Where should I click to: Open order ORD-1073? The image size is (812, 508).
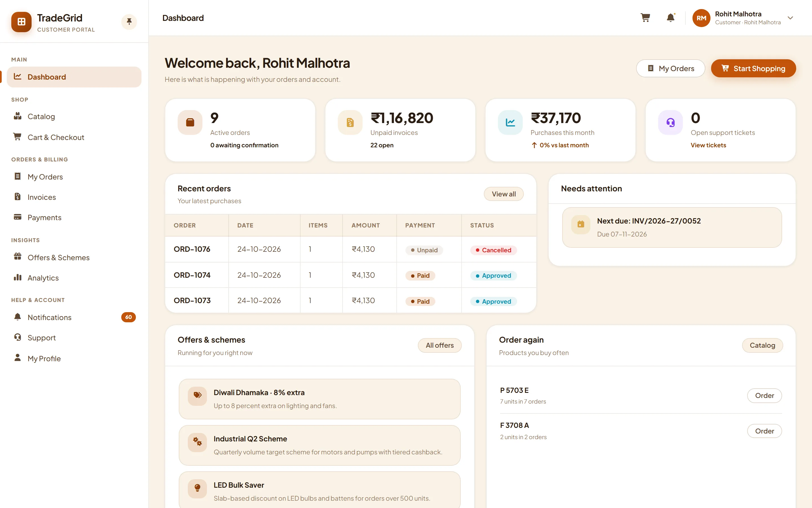click(x=192, y=301)
